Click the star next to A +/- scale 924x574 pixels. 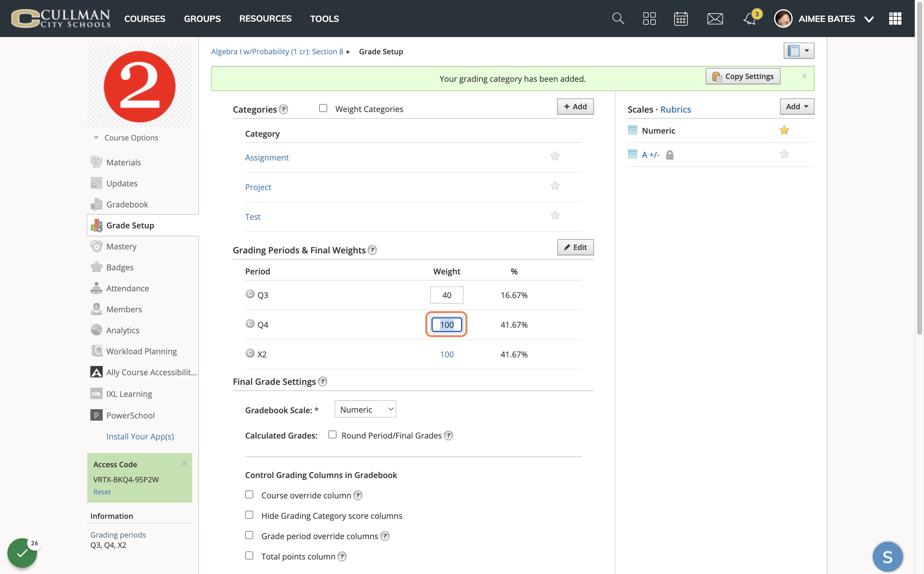click(784, 154)
